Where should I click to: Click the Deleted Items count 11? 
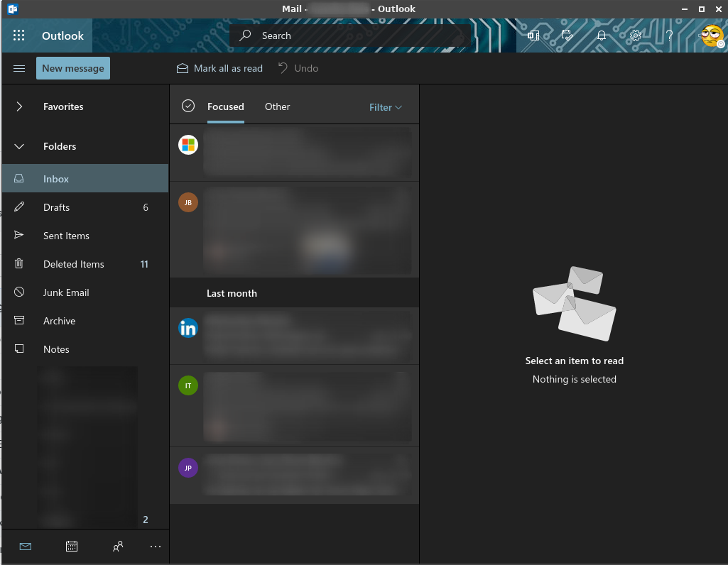point(144,264)
